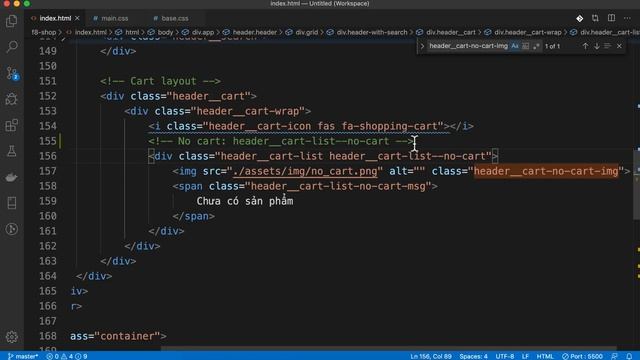Open the div.app breadcrumb
The height and width of the screenshot is (360, 640).
203,32
